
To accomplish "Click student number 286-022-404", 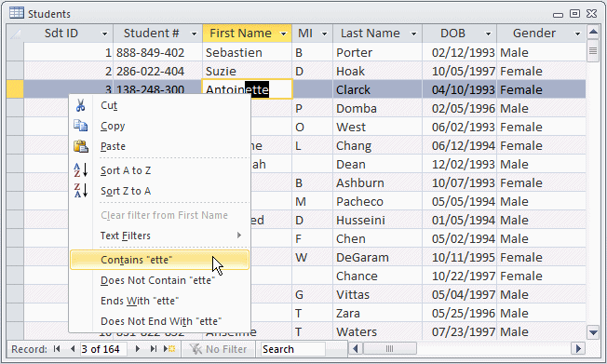I will (157, 72).
